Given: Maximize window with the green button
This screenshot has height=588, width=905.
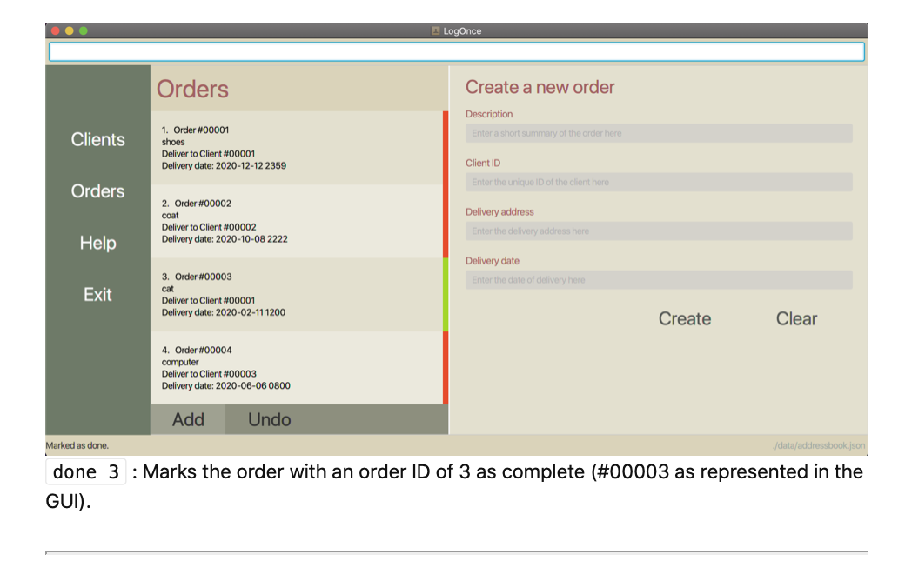Looking at the screenshot, I should point(84,30).
